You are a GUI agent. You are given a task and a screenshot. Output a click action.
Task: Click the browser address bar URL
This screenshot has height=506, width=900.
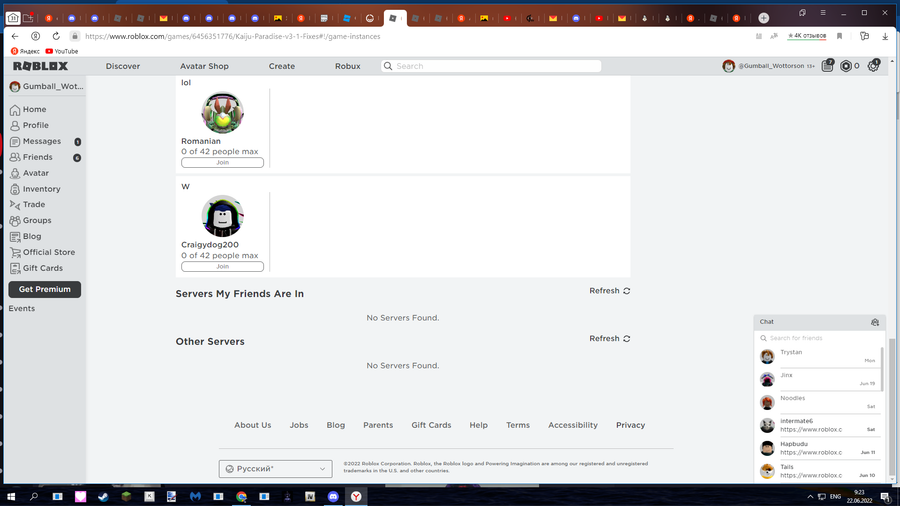[232, 36]
